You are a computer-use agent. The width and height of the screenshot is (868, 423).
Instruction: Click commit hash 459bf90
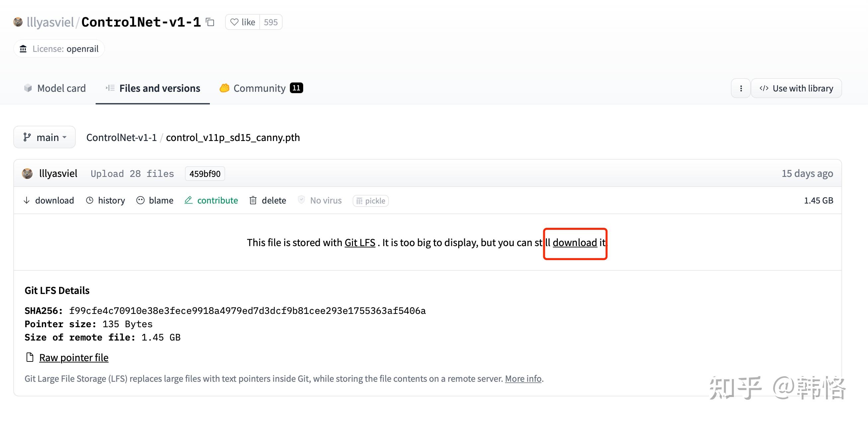click(x=205, y=174)
